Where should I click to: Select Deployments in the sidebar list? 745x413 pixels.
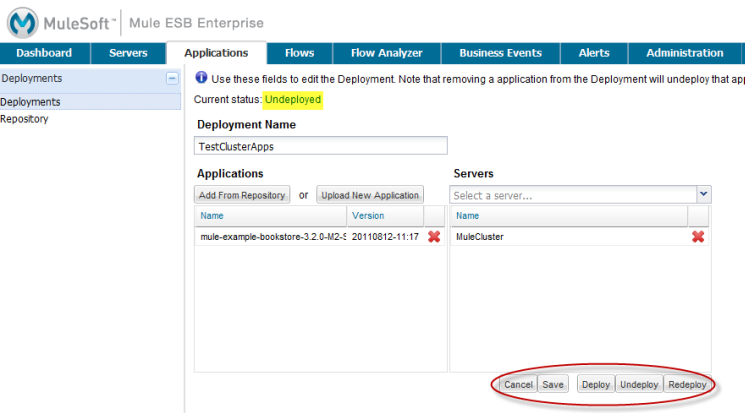[90, 102]
